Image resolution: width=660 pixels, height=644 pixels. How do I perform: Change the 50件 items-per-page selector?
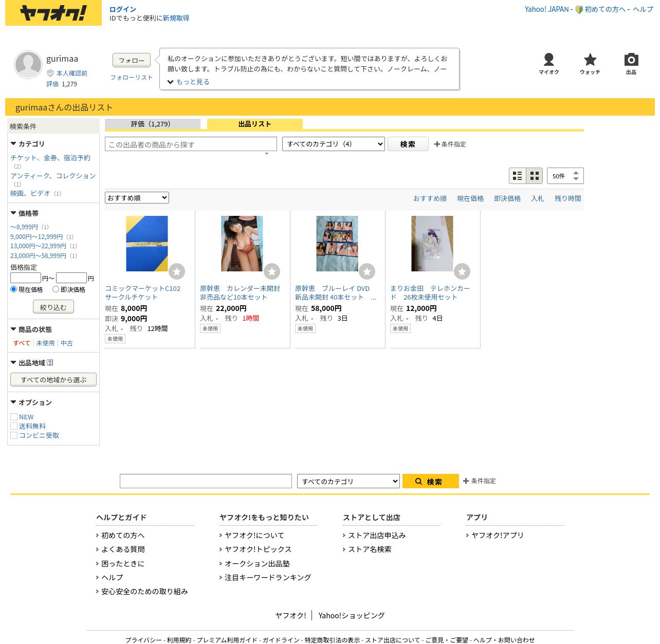pyautogui.click(x=565, y=176)
